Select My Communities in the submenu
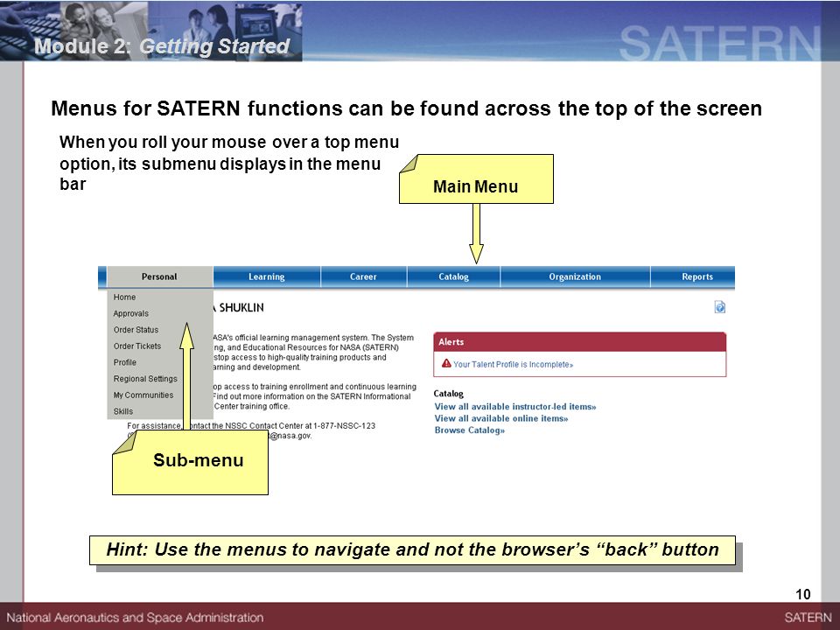The image size is (840, 630). coord(143,395)
